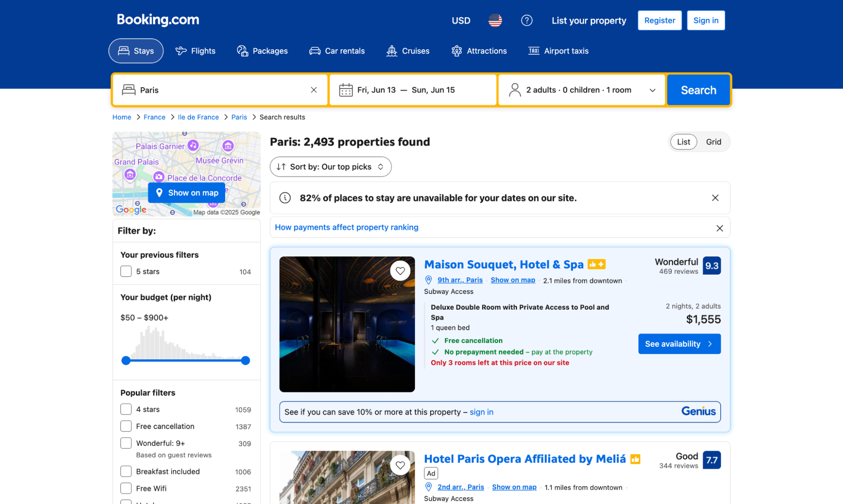Click the Place de la Concorde map marker
The image size is (843, 504).
159,177
